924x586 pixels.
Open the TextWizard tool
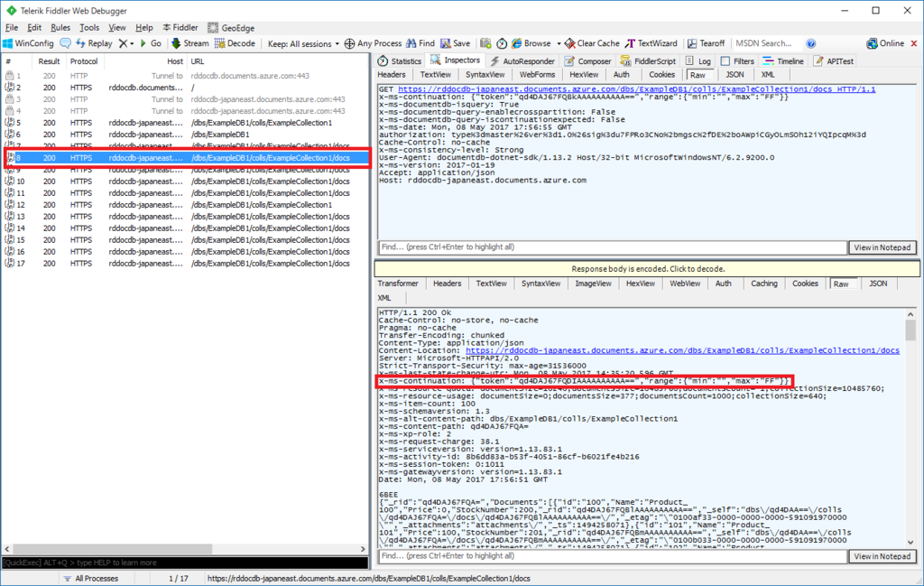tap(651, 43)
